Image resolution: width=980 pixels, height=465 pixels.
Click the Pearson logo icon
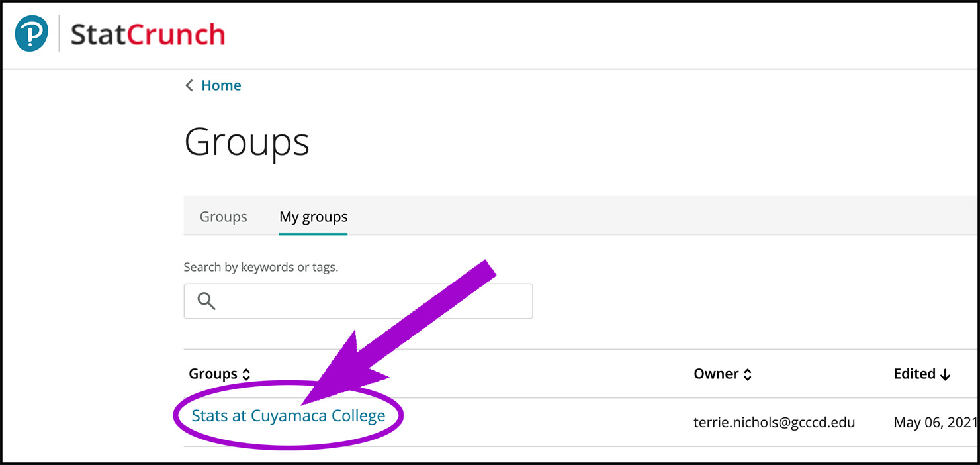click(x=32, y=33)
